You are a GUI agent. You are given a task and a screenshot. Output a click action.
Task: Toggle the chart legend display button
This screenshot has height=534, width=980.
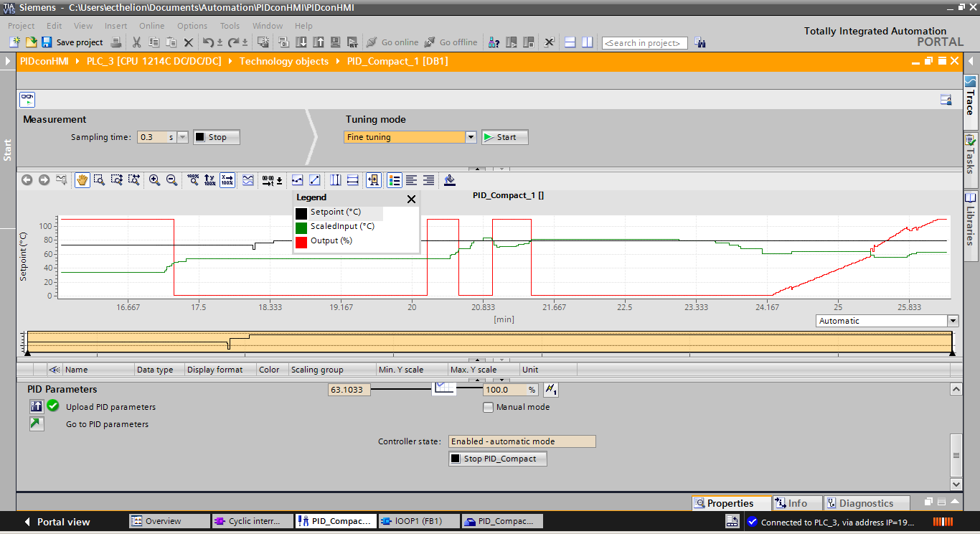click(x=395, y=180)
